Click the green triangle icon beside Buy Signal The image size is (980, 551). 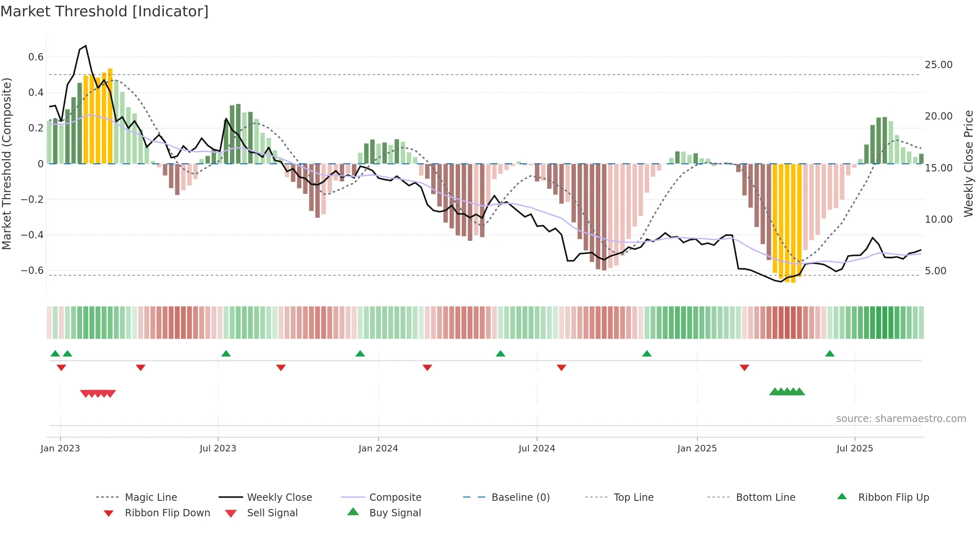click(353, 511)
